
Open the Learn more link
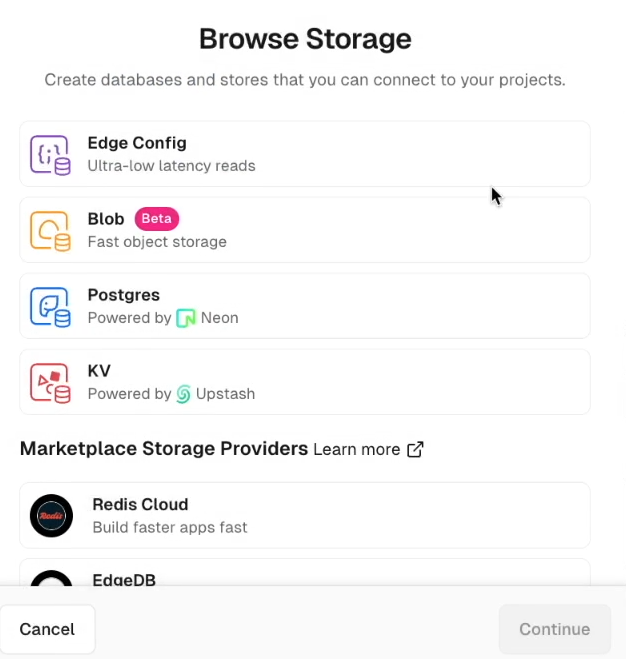(357, 450)
